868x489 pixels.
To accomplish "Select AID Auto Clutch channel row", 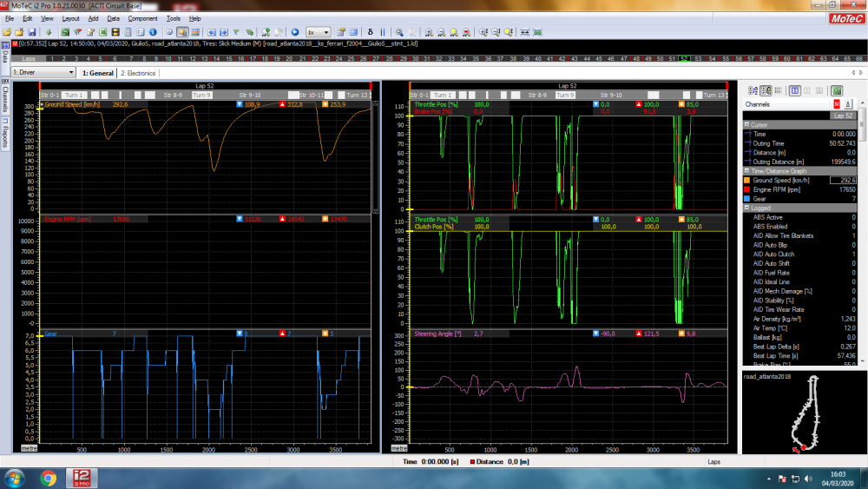I will [x=800, y=254].
